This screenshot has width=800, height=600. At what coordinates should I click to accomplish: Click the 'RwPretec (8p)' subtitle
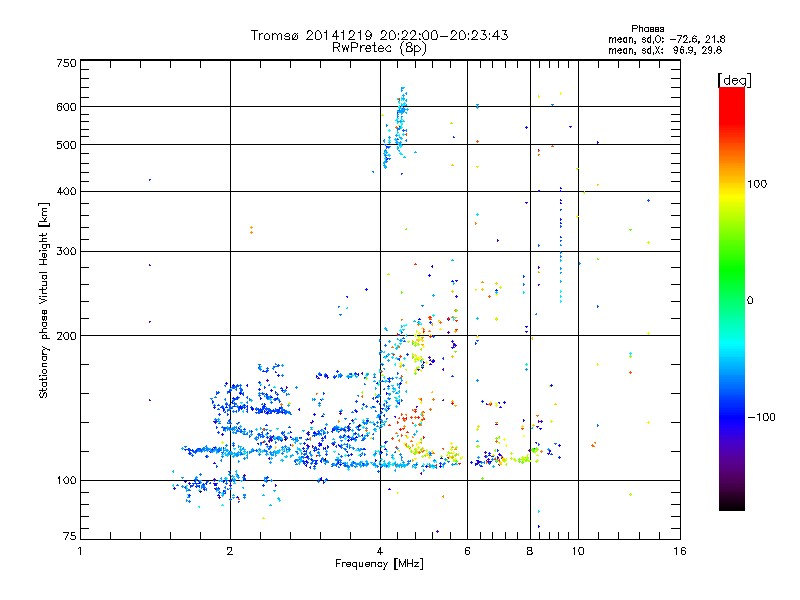click(379, 48)
